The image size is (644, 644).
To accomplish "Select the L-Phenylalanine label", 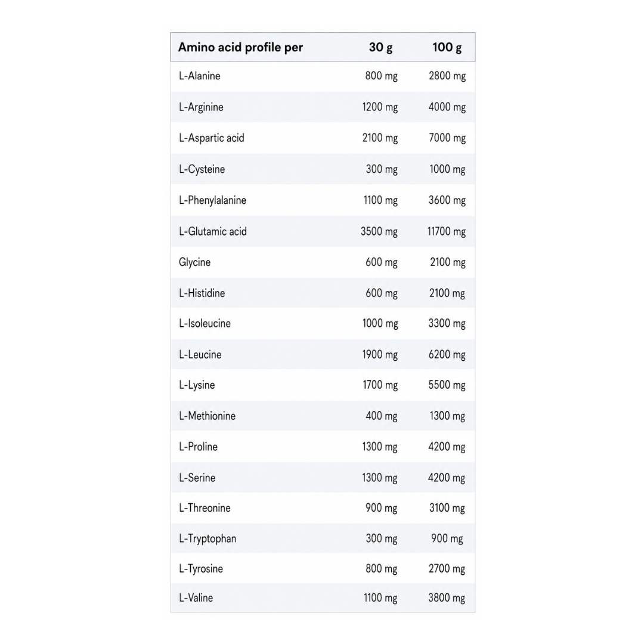I will point(212,200).
